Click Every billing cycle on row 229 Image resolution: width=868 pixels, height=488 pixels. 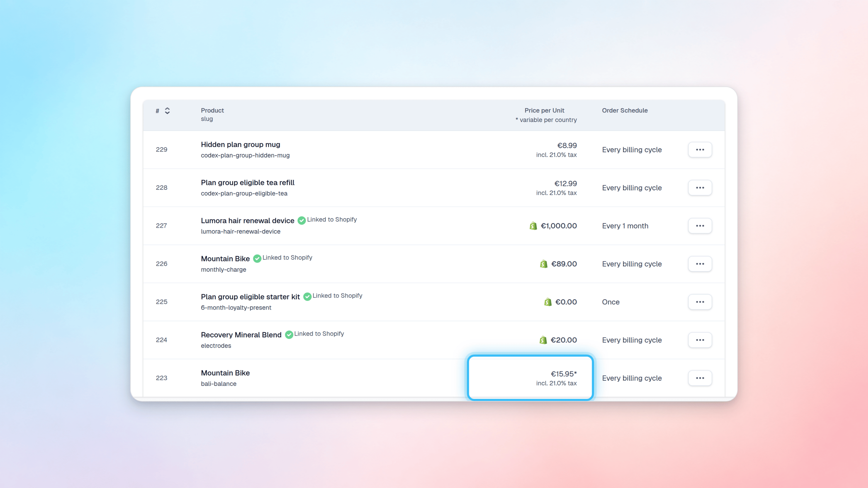(632, 149)
